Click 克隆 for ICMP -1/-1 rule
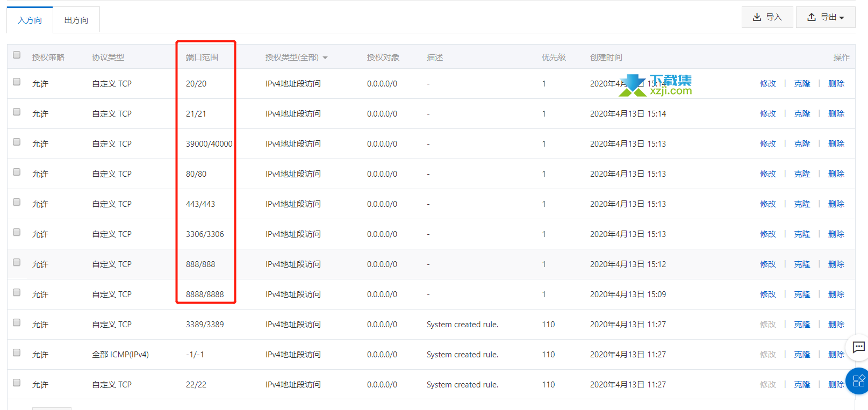This screenshot has height=410, width=868. (802, 355)
